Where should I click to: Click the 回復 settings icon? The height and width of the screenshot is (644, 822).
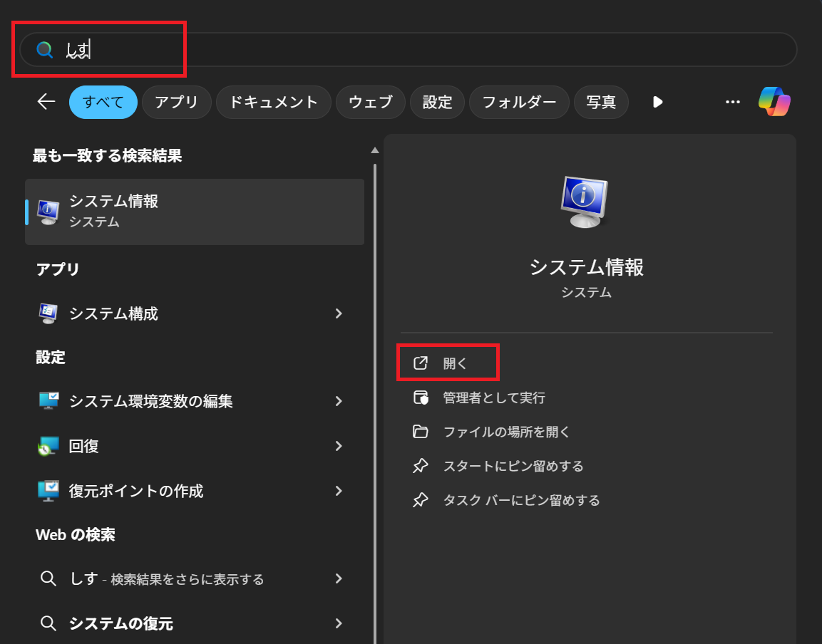(48, 446)
